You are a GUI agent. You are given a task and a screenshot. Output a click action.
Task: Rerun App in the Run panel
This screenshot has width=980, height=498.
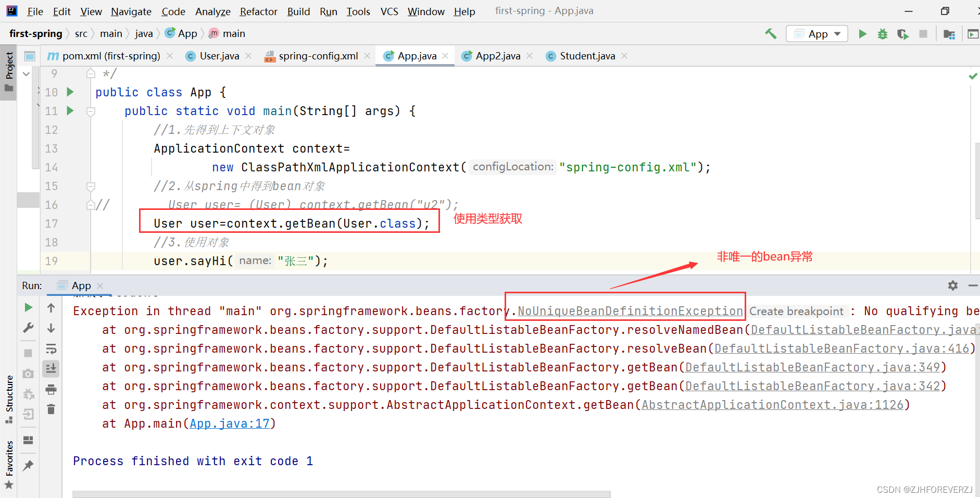point(29,308)
